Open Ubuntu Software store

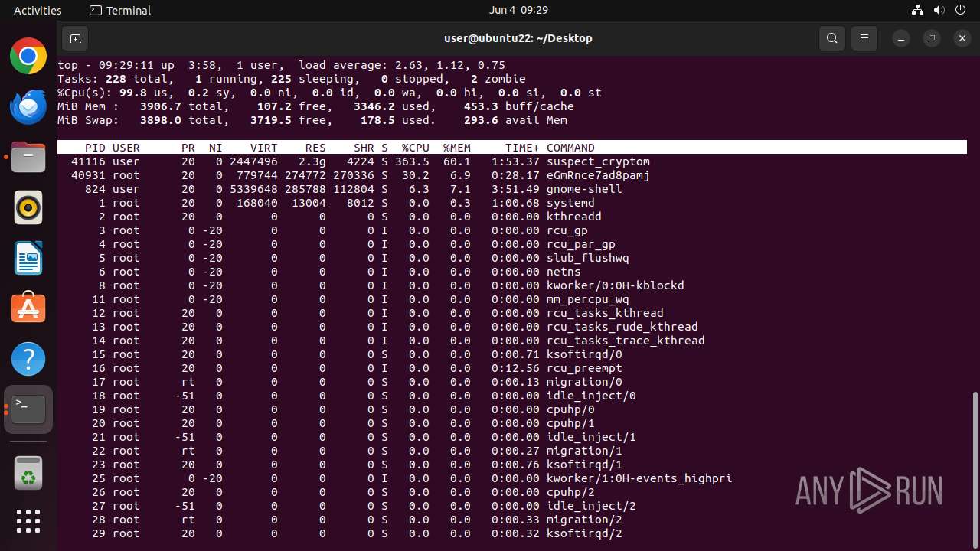(x=28, y=308)
